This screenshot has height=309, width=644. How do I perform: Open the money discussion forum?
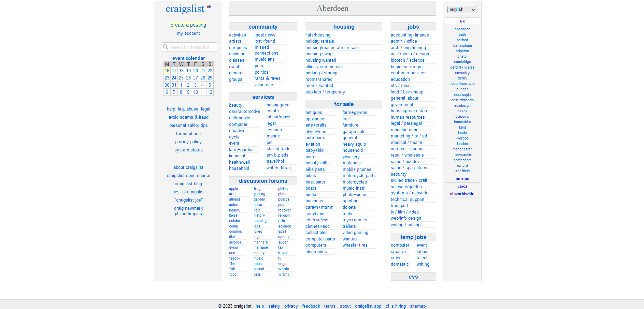(259, 253)
